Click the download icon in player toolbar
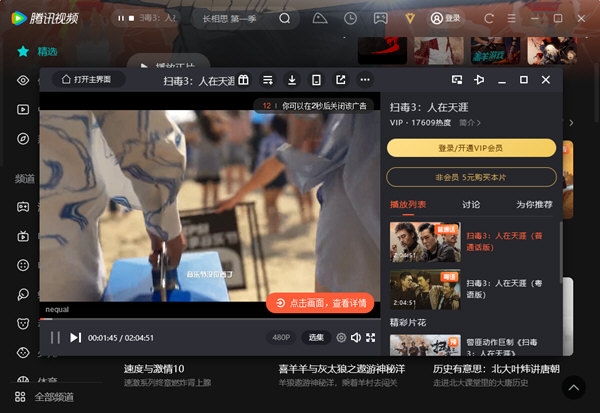The height and width of the screenshot is (413, 600). (x=292, y=80)
